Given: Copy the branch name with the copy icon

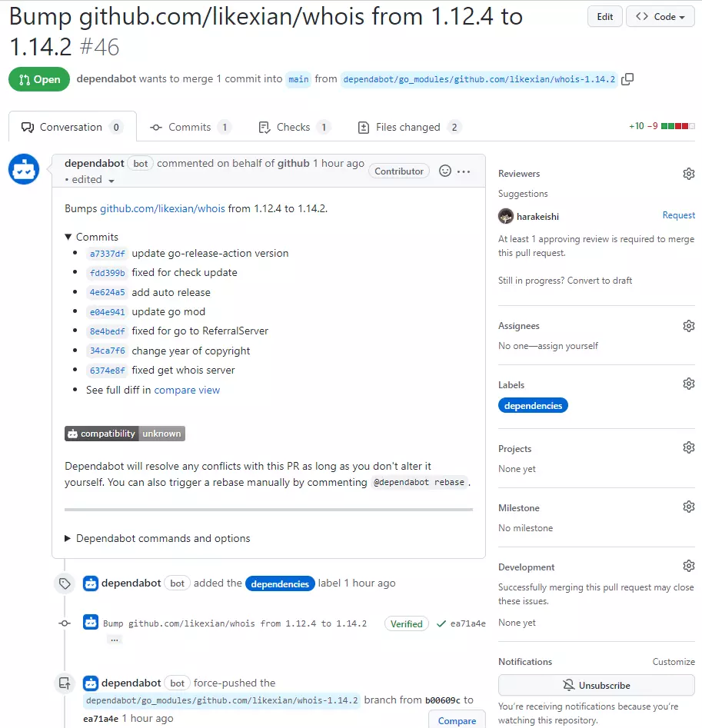Looking at the screenshot, I should (627, 79).
